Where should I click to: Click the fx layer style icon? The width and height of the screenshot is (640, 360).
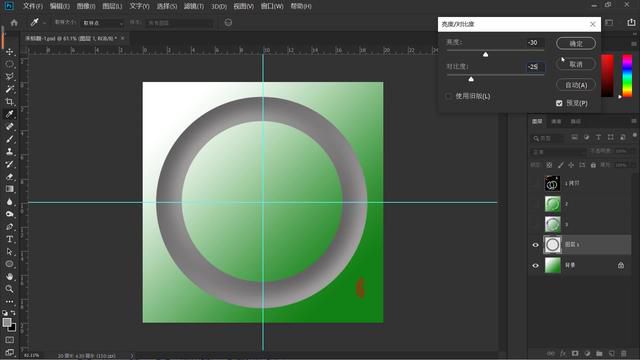[563, 353]
